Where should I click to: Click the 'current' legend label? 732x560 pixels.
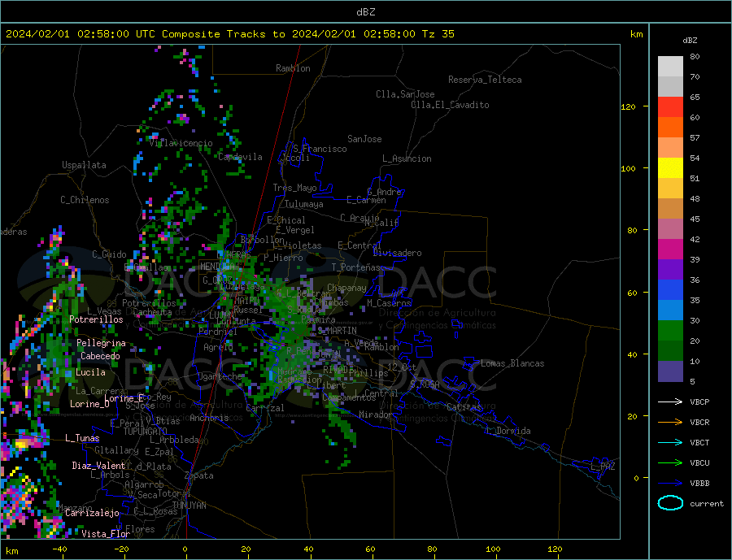point(707,504)
